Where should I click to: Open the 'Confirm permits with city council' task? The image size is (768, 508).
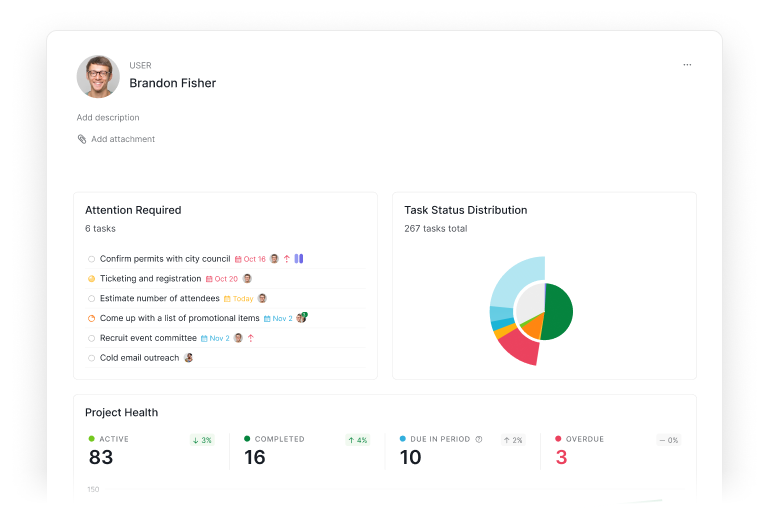(165, 259)
